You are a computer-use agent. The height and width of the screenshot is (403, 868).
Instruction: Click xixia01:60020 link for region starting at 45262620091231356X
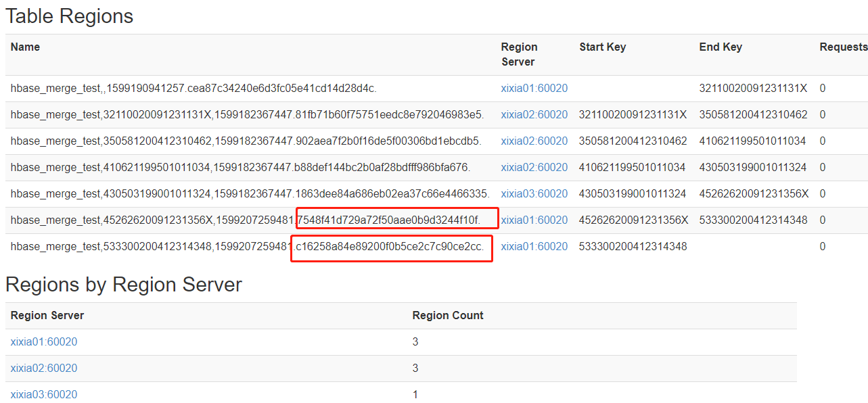tap(534, 220)
